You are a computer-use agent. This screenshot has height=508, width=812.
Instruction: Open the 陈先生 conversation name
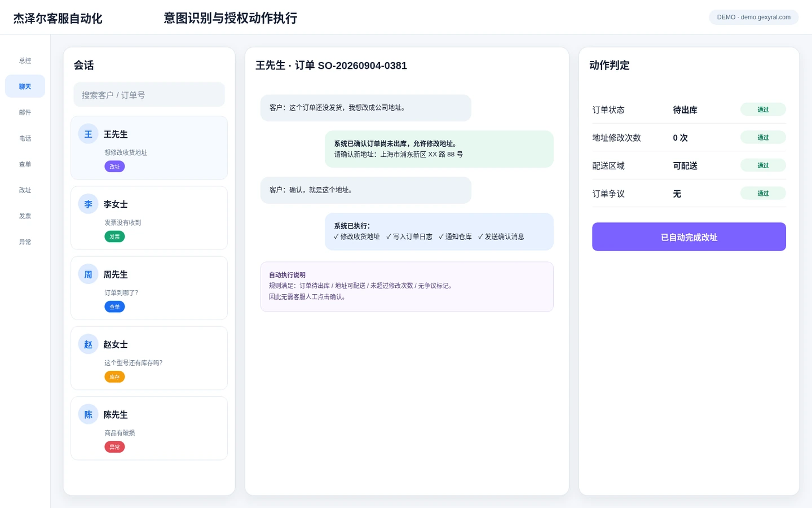tap(116, 414)
